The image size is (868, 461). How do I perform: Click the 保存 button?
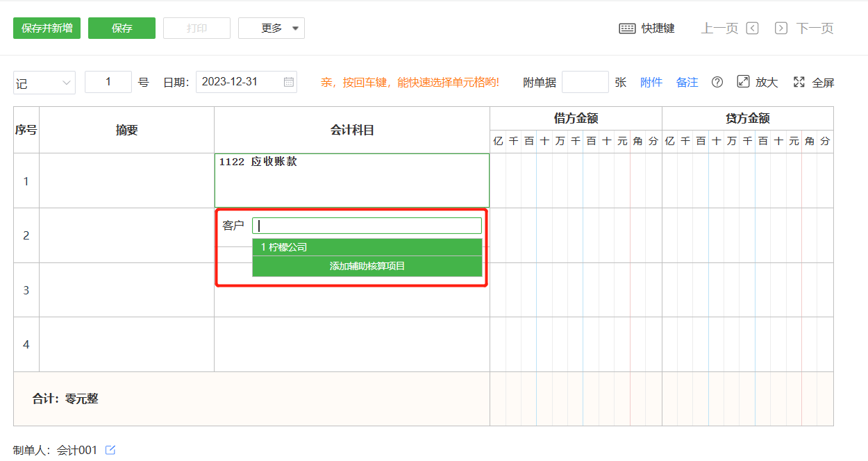click(x=122, y=28)
